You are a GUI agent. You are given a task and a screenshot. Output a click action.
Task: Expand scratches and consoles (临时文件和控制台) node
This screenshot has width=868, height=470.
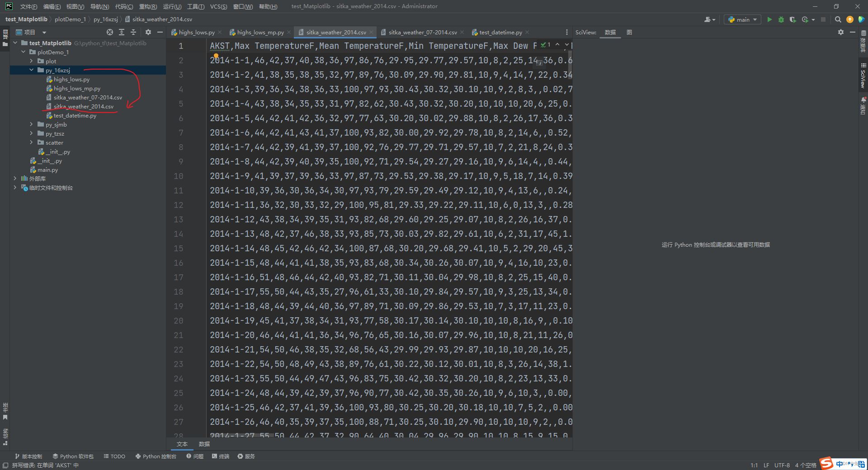click(15, 188)
